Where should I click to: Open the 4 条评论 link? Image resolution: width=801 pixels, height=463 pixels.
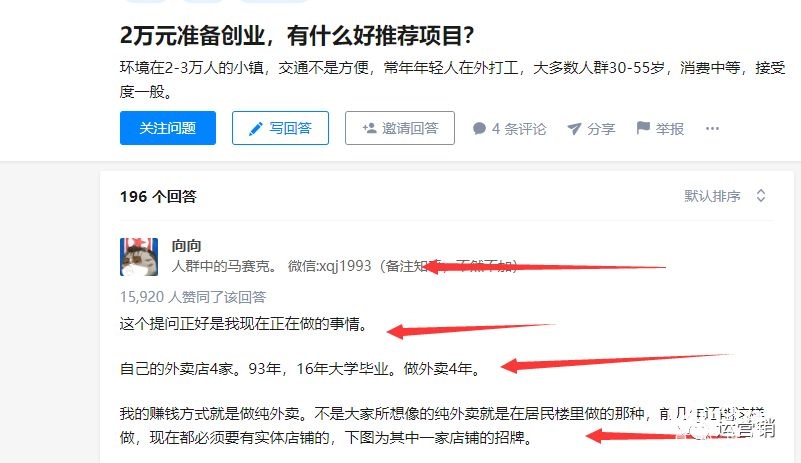pyautogui.click(x=509, y=128)
